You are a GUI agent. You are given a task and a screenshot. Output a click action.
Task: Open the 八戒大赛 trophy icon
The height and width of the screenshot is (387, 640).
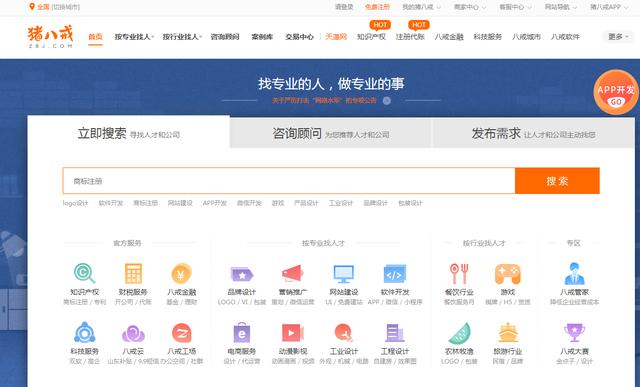(574, 333)
